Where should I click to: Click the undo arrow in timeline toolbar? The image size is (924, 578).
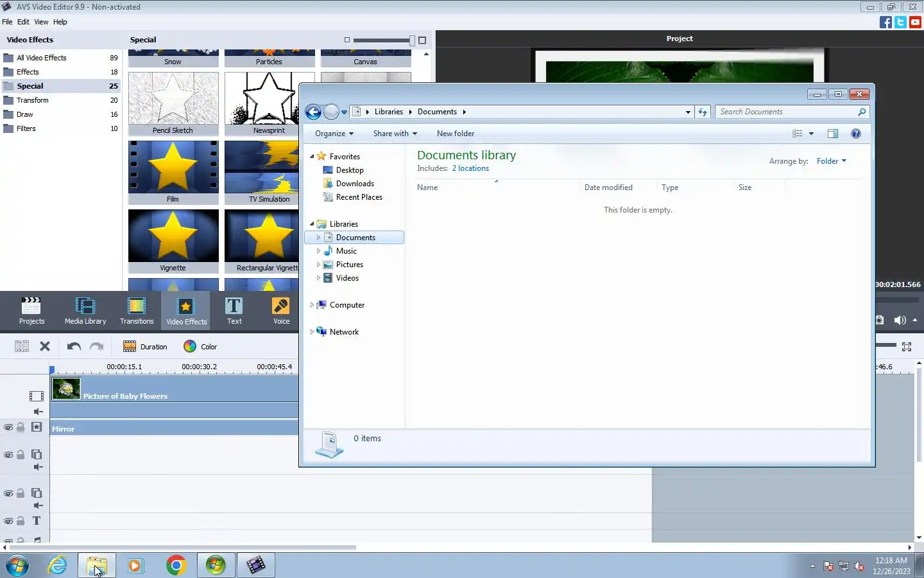point(74,347)
